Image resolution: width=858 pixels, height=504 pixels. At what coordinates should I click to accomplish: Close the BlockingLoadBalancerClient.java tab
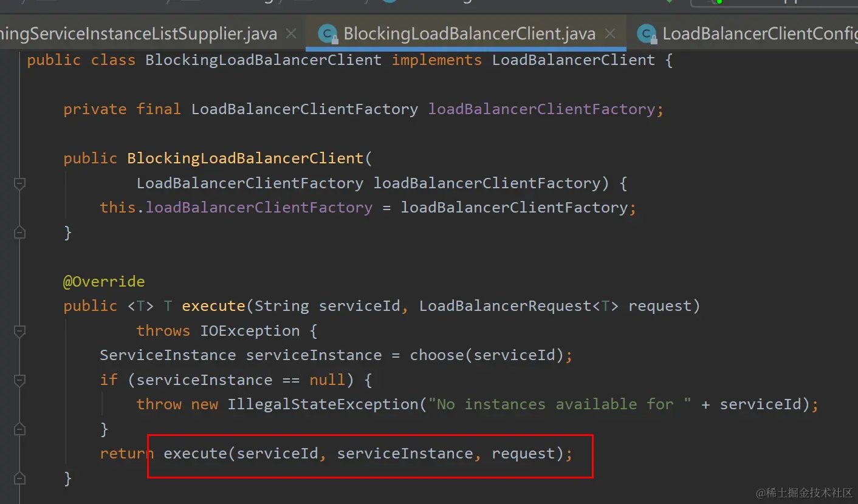pos(611,34)
